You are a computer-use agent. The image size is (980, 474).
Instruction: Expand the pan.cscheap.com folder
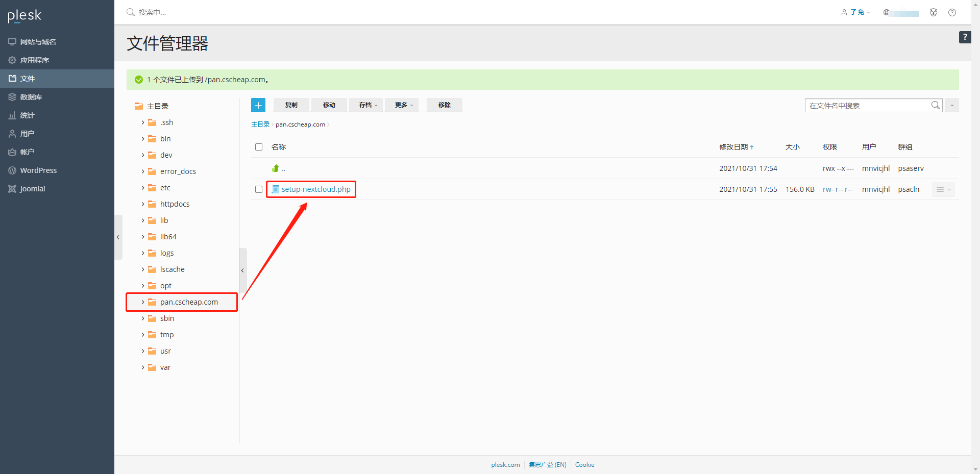pyautogui.click(x=143, y=302)
